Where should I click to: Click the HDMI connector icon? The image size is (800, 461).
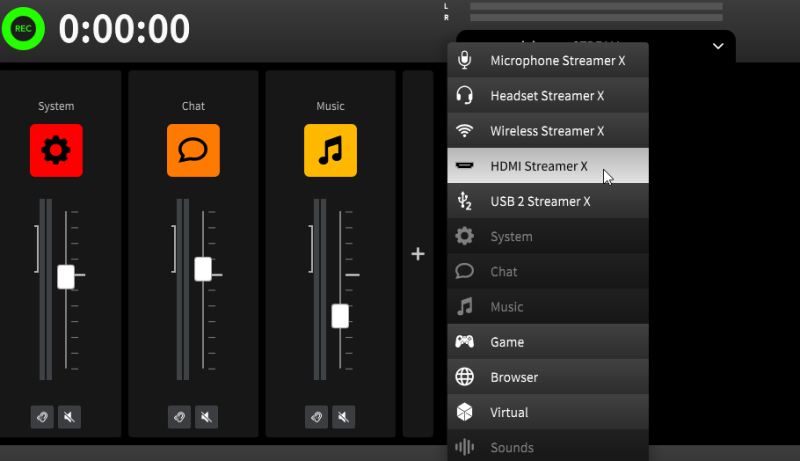(x=464, y=165)
